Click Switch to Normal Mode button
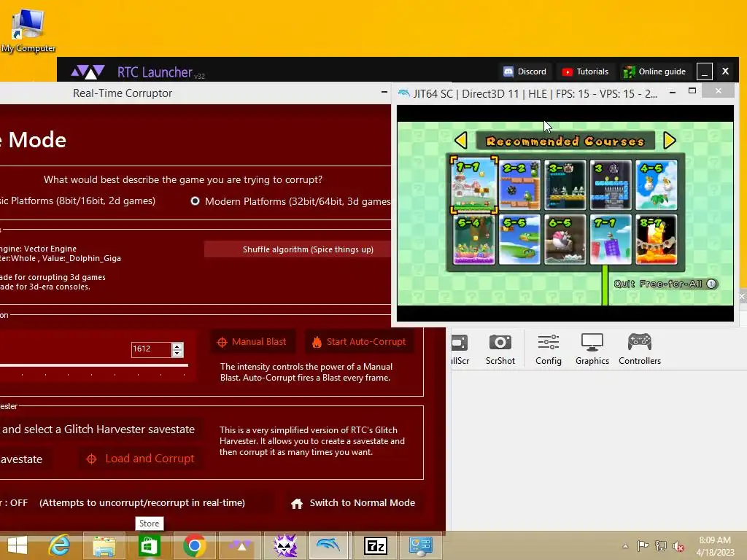The height and width of the screenshot is (560, 747). point(353,503)
